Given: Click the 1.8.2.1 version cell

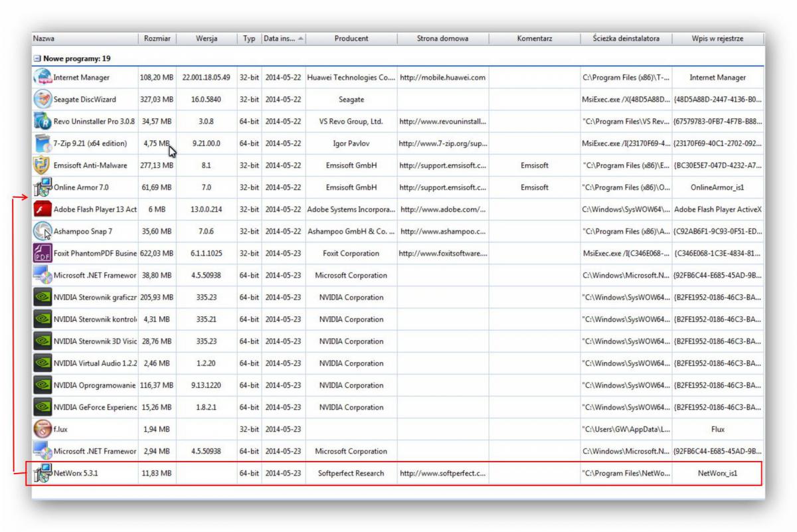Looking at the screenshot, I should pyautogui.click(x=207, y=407).
